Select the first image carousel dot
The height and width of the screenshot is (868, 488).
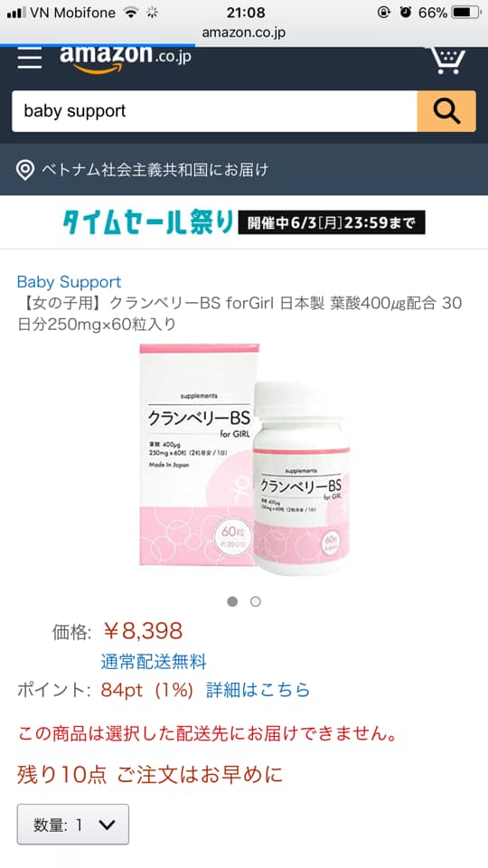[x=232, y=601]
